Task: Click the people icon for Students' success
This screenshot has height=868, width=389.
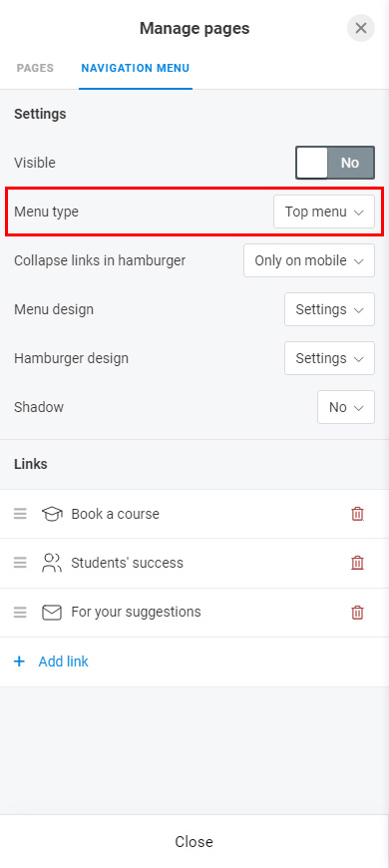Action: 52,563
